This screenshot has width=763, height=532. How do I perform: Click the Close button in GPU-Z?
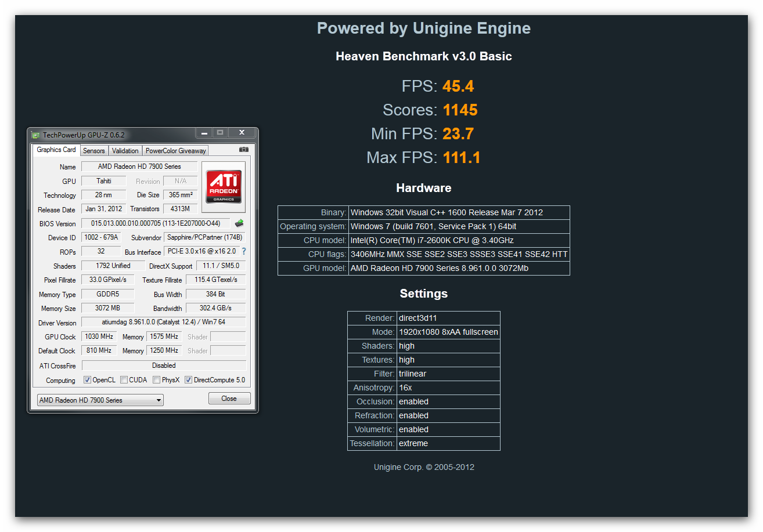[x=229, y=399]
